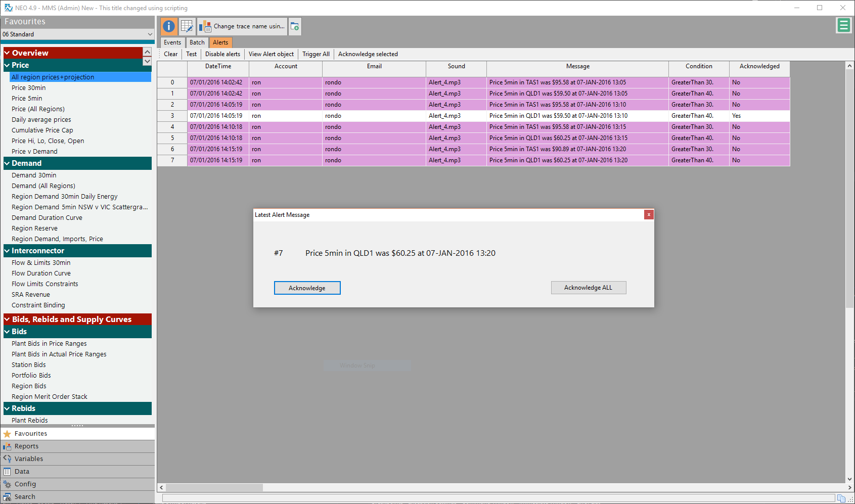Open the grid edit pencil icon

click(x=187, y=26)
